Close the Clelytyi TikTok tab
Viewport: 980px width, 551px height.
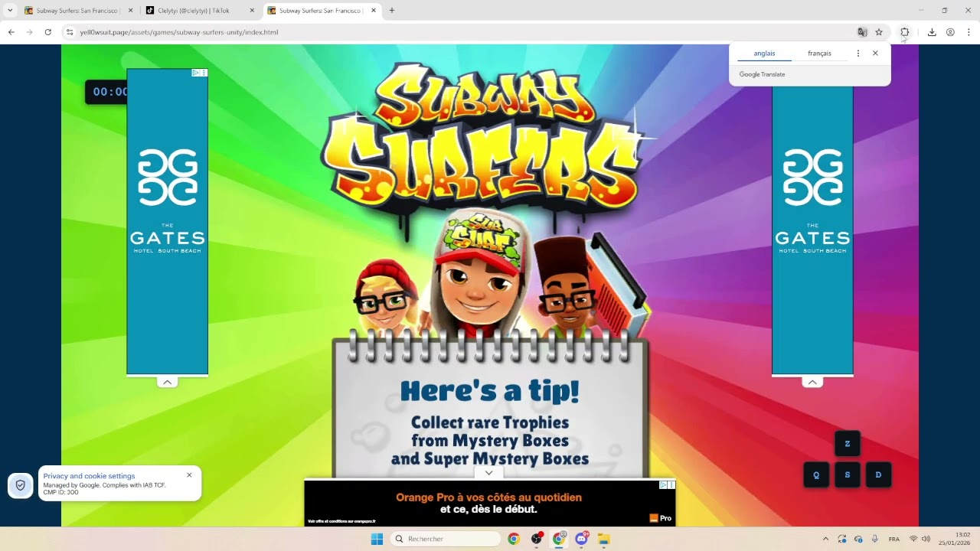tap(251, 11)
